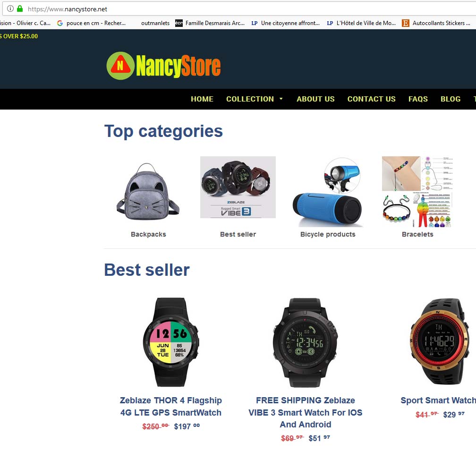Click the NancyStore logo
Image resolution: width=476 pixels, height=451 pixels.
click(163, 66)
